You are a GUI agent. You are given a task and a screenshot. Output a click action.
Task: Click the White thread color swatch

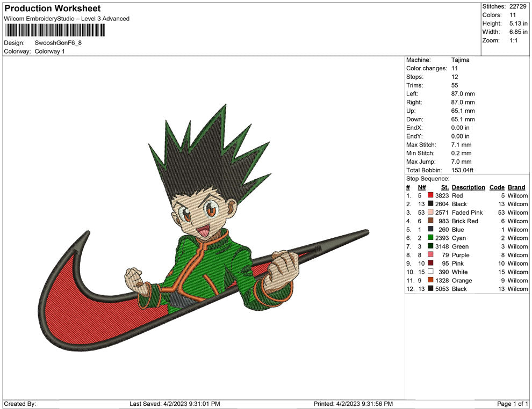(x=430, y=272)
